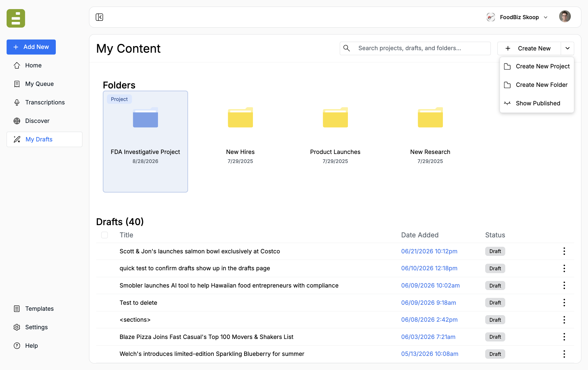The width and height of the screenshot is (588, 370).
Task: Open Transcriptions page
Action: tap(45, 102)
